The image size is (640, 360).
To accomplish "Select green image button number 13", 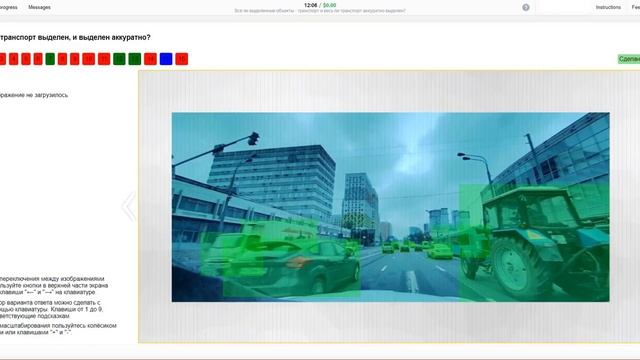I will point(135,59).
